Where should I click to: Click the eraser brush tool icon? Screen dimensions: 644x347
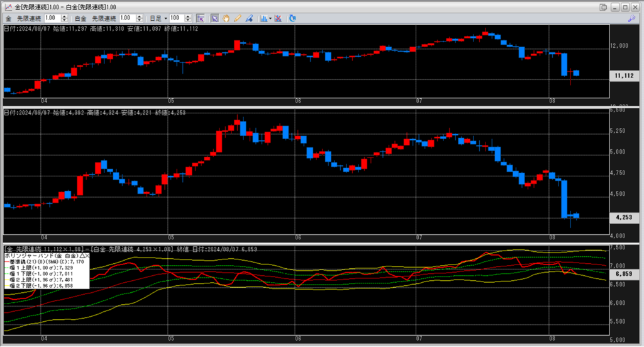click(249, 18)
